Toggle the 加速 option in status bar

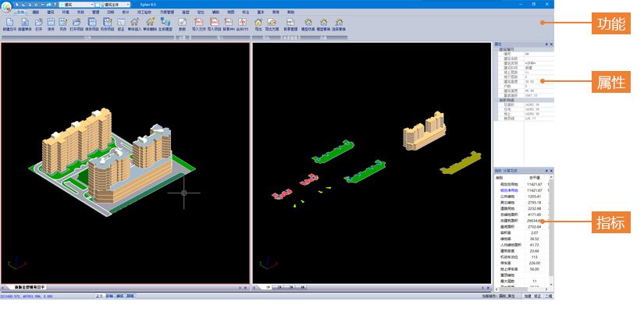click(x=528, y=296)
